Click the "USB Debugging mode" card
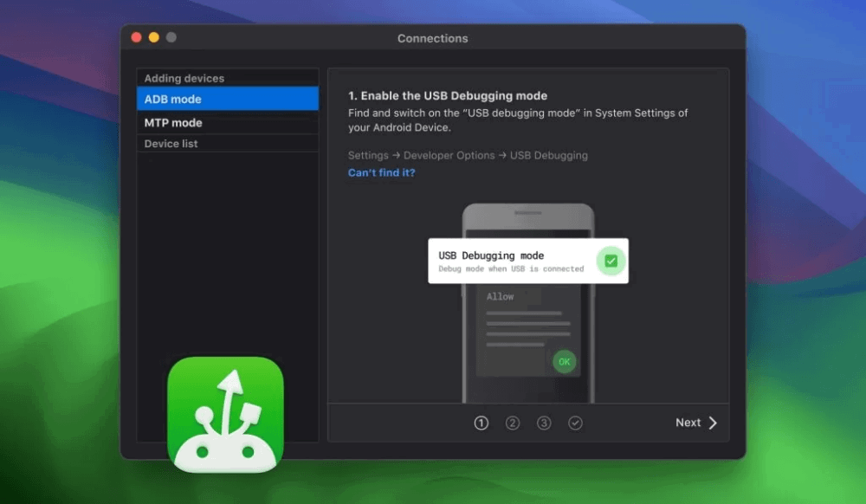This screenshot has height=504, width=866. click(528, 262)
